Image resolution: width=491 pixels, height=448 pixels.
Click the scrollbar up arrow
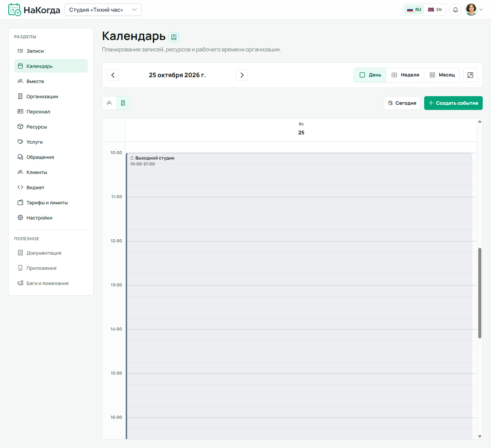pyautogui.click(x=480, y=121)
